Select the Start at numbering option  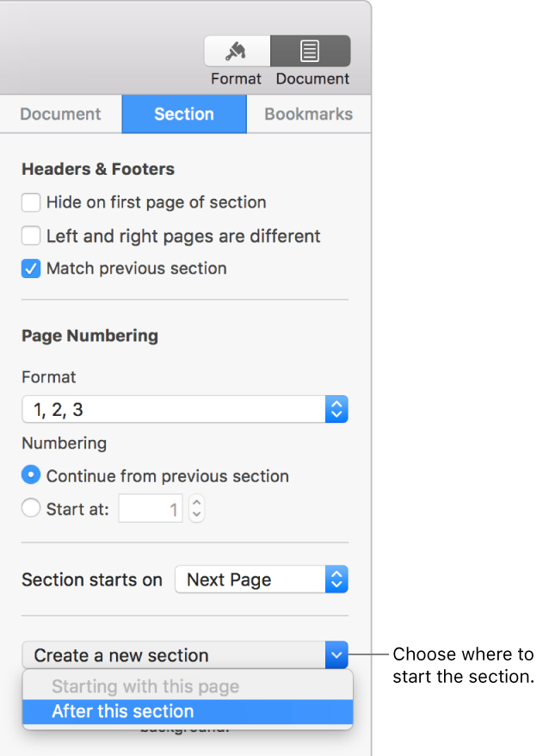click(30, 508)
